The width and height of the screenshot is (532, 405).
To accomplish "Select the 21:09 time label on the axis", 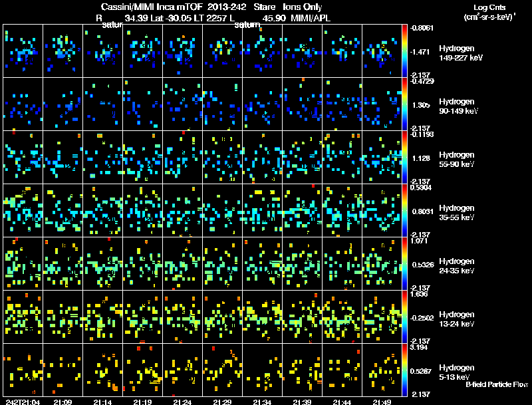I will [x=63, y=402].
